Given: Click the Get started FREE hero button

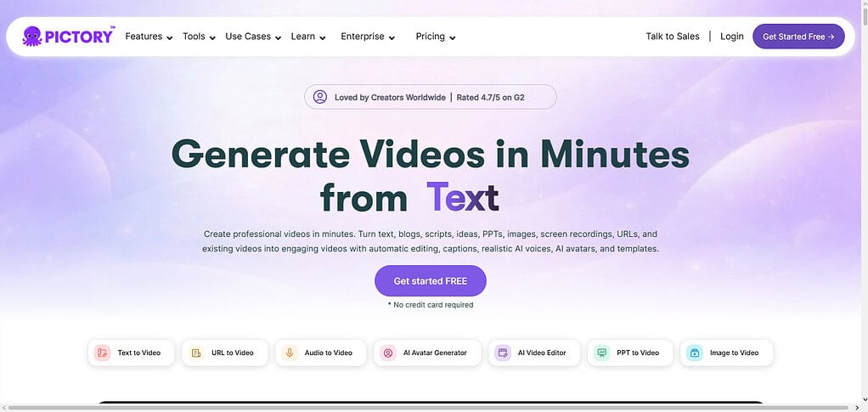Looking at the screenshot, I should pyautogui.click(x=431, y=281).
